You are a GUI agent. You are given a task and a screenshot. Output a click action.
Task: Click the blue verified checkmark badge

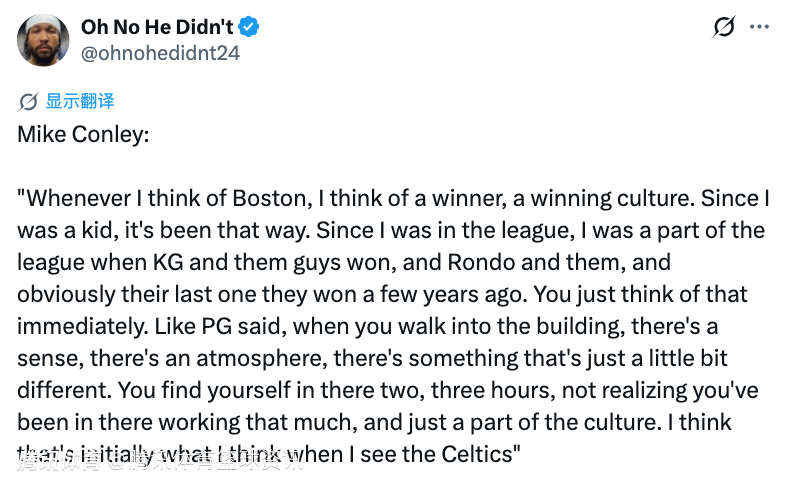point(248,27)
